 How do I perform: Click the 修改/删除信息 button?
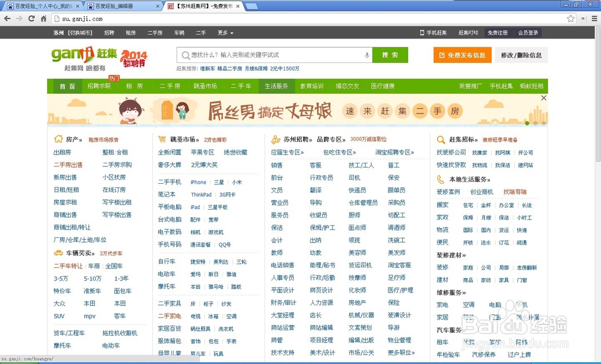(x=521, y=55)
